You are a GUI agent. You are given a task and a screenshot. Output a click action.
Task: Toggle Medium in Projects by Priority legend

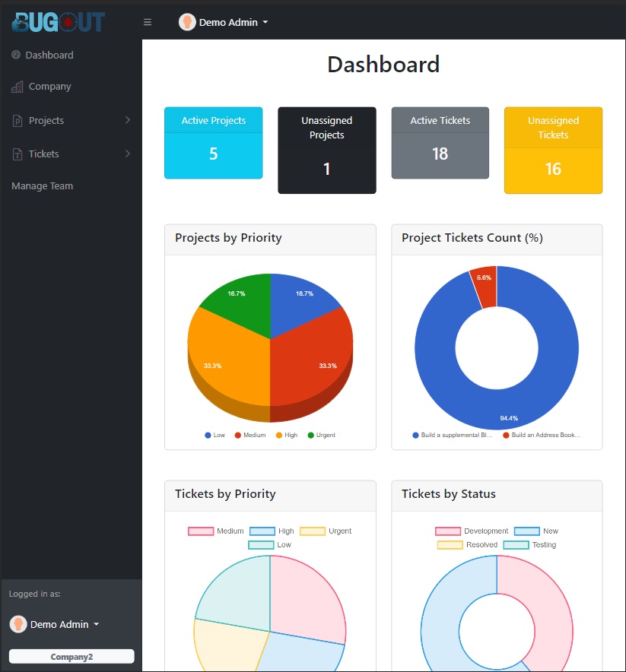[250, 435]
